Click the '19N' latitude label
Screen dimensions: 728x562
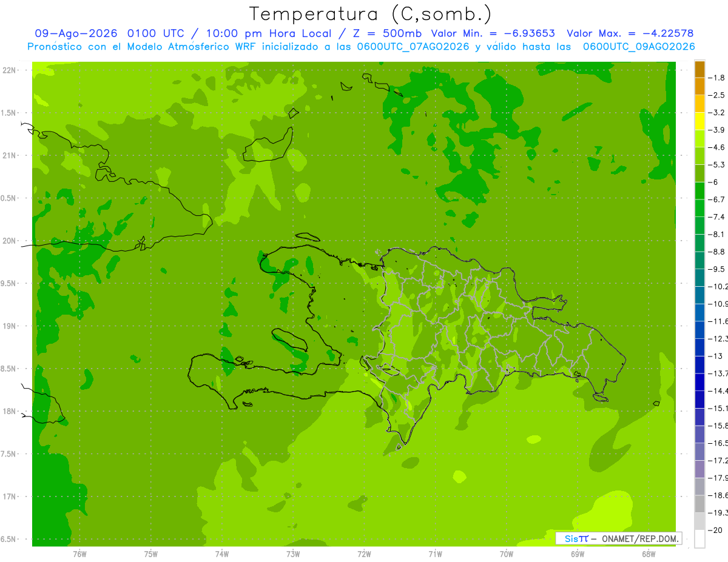point(8,326)
